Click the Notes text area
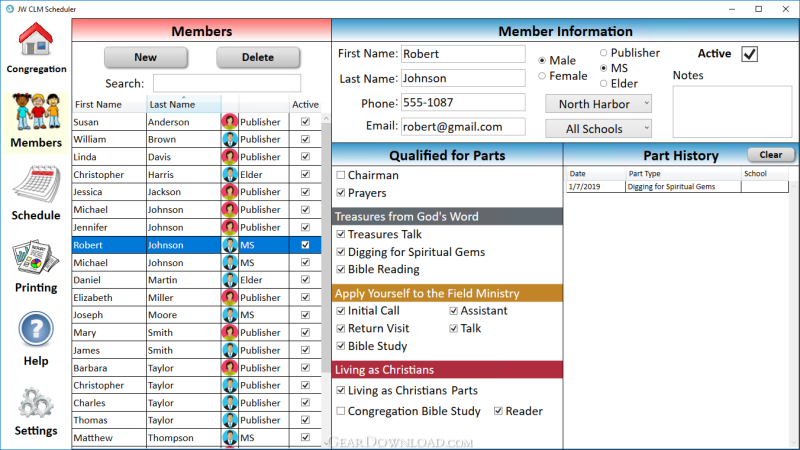 (x=732, y=112)
